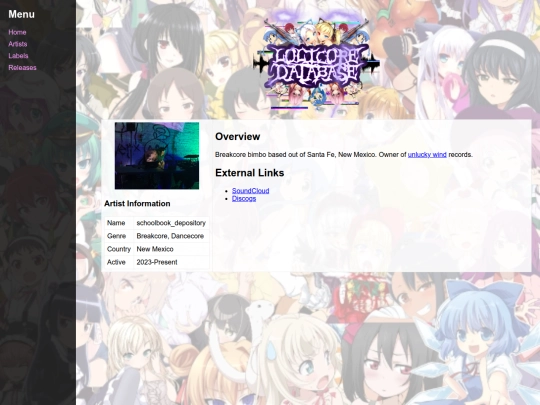This screenshot has width=540, height=405.
Task: Select the Breakcore, Dancecore genre cell
Action: (171, 236)
